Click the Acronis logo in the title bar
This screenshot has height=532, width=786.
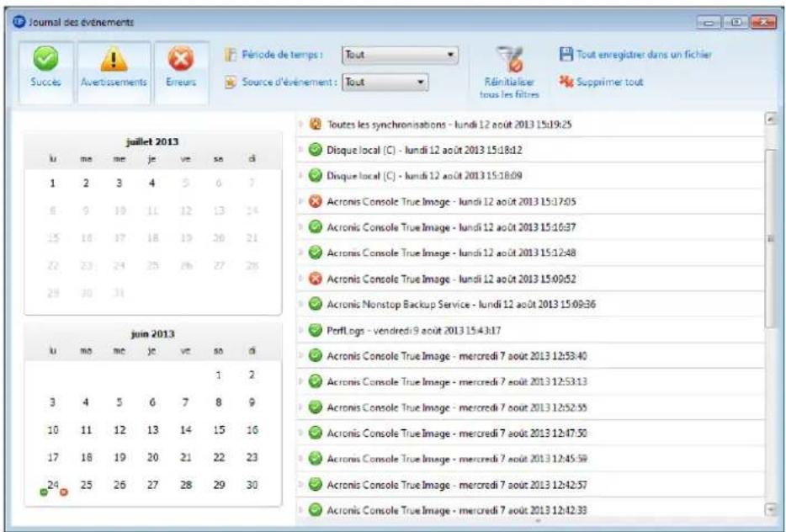coord(19,22)
